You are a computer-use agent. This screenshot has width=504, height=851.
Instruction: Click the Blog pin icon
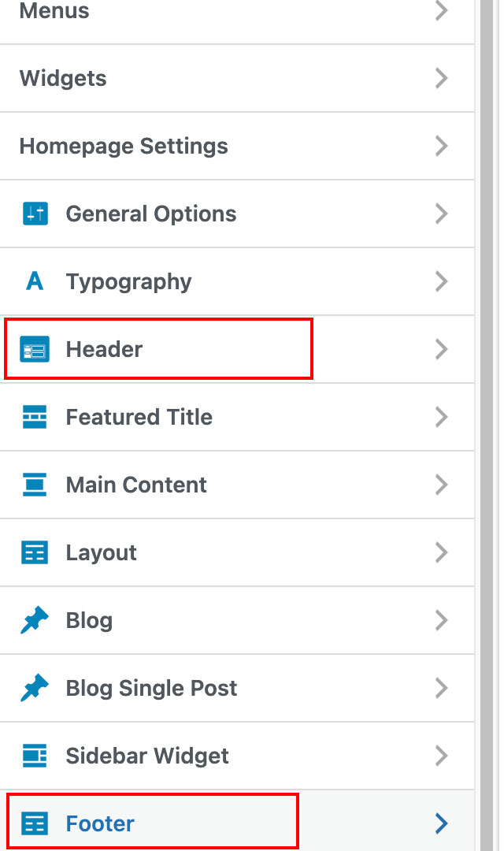35,620
